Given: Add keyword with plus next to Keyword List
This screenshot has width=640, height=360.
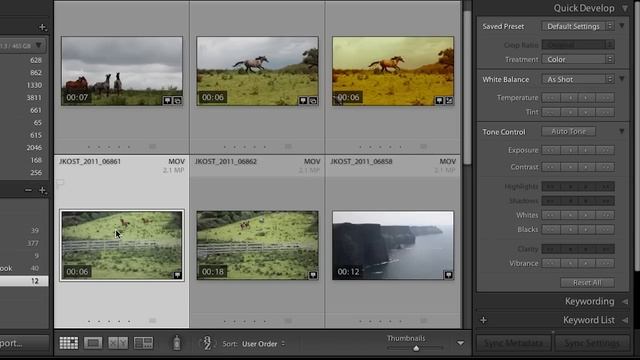Looking at the screenshot, I should [x=484, y=320].
